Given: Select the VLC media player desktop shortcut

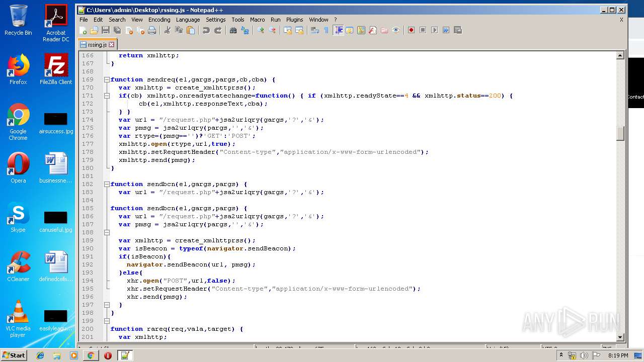Looking at the screenshot, I should [x=18, y=319].
